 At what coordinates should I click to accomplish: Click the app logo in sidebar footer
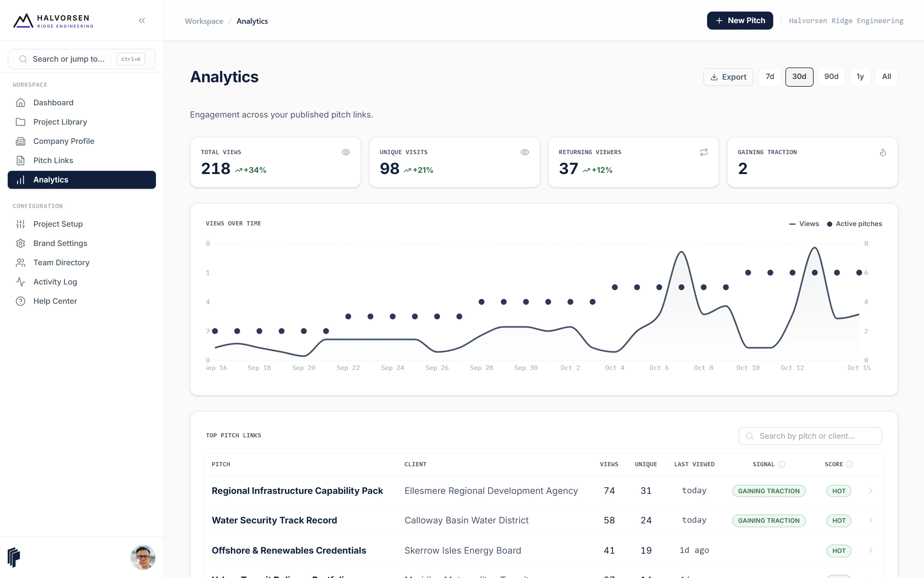coord(14,557)
